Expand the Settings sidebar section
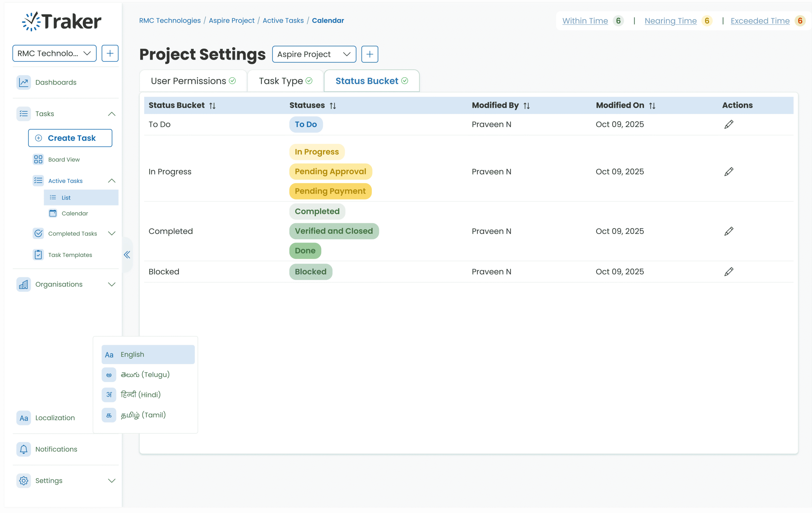 (x=112, y=481)
